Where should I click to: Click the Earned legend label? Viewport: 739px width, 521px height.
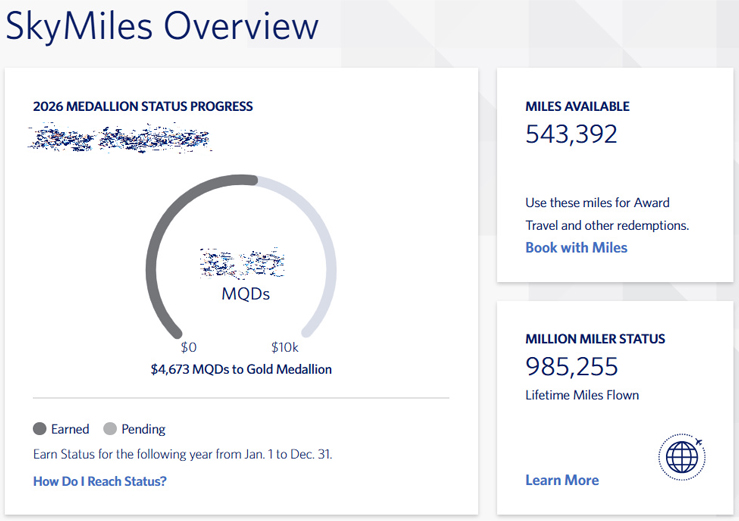[70, 429]
